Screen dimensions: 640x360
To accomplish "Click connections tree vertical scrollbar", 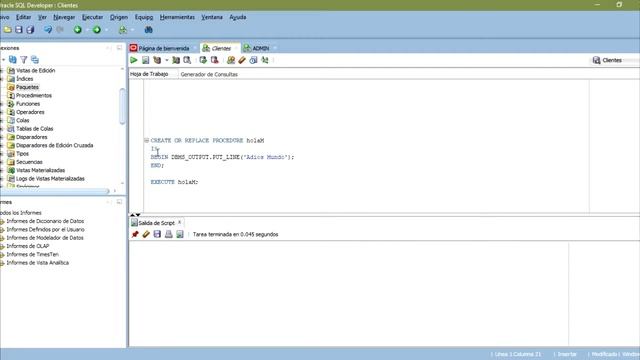I will click(122, 106).
